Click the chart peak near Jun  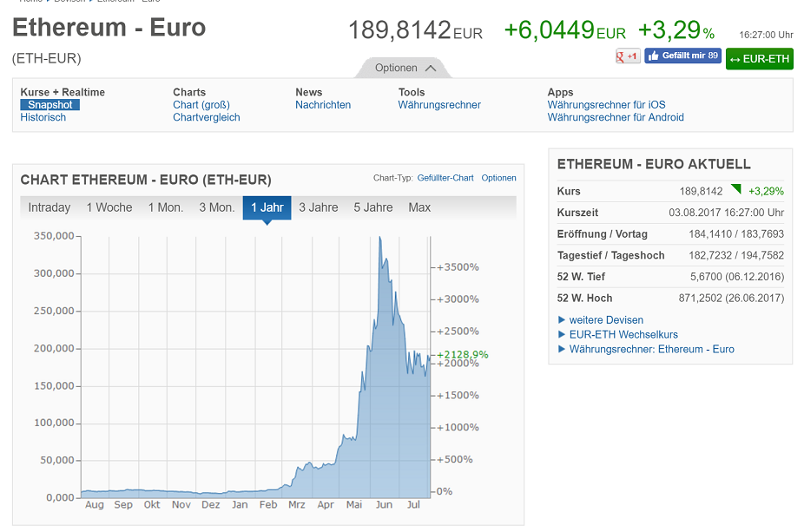pyautogui.click(x=380, y=238)
